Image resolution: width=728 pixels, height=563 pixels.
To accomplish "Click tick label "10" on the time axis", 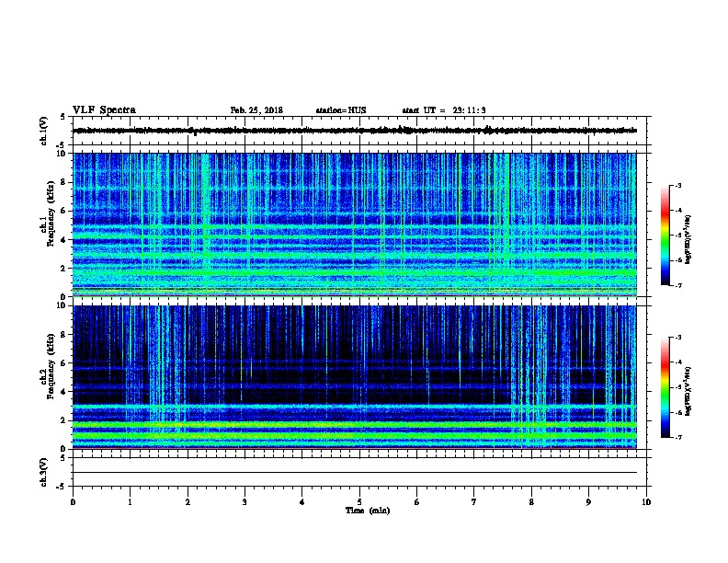I will 646,502.
